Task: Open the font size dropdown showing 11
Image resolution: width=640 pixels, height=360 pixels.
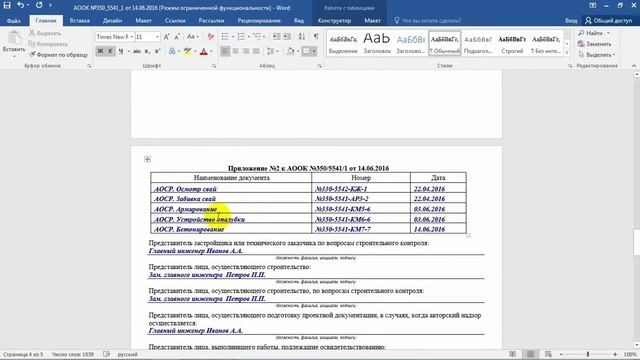Action: point(157,37)
